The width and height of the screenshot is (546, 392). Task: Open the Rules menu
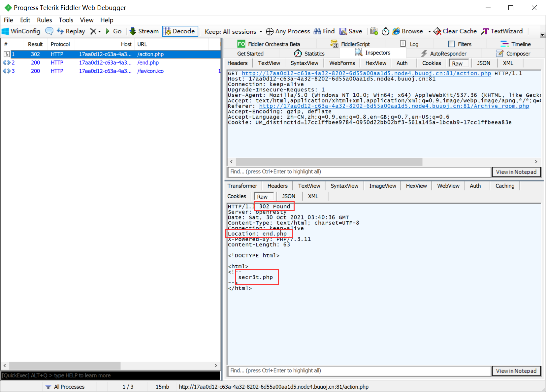pyautogui.click(x=45, y=20)
